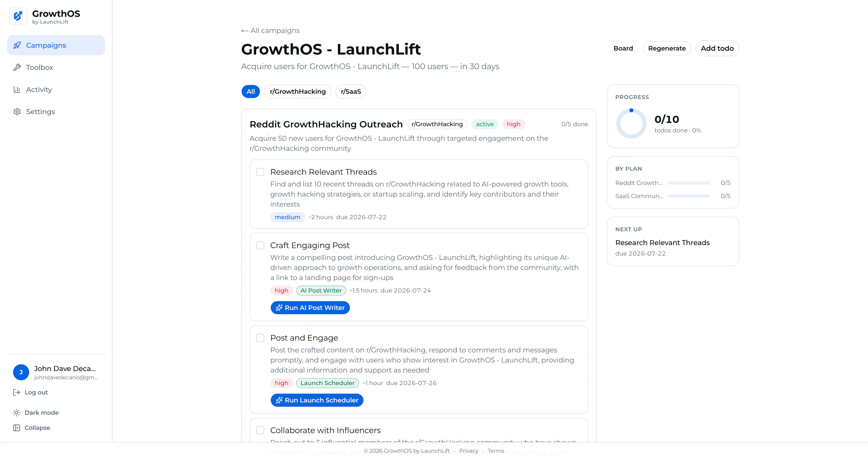Filter by r/SaaS tab
Screen dimensions: 868x459
(351, 91)
